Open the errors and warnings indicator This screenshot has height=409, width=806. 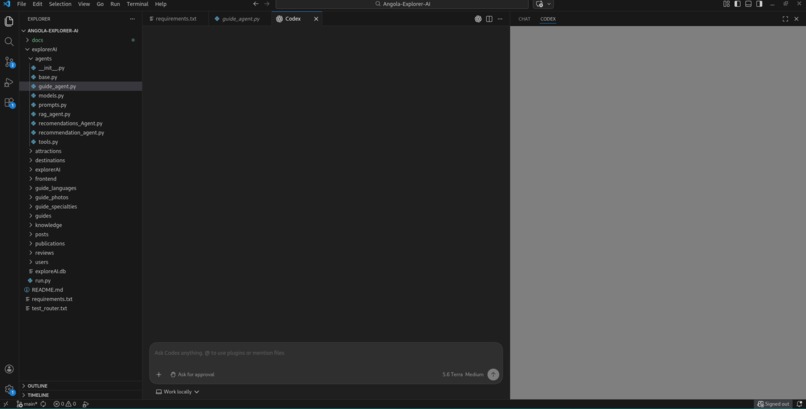pos(65,404)
